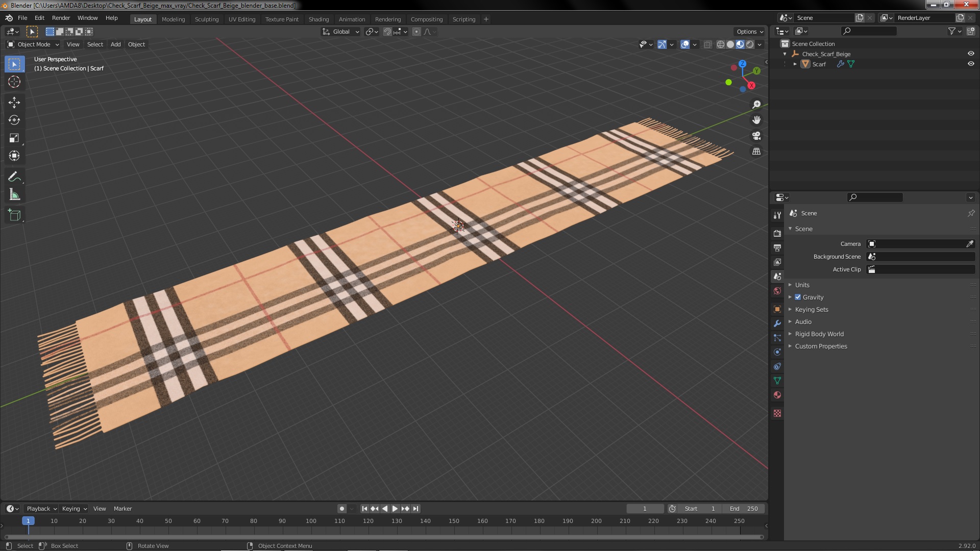Open the Object properties tab
Image resolution: width=980 pixels, height=551 pixels.
777,309
